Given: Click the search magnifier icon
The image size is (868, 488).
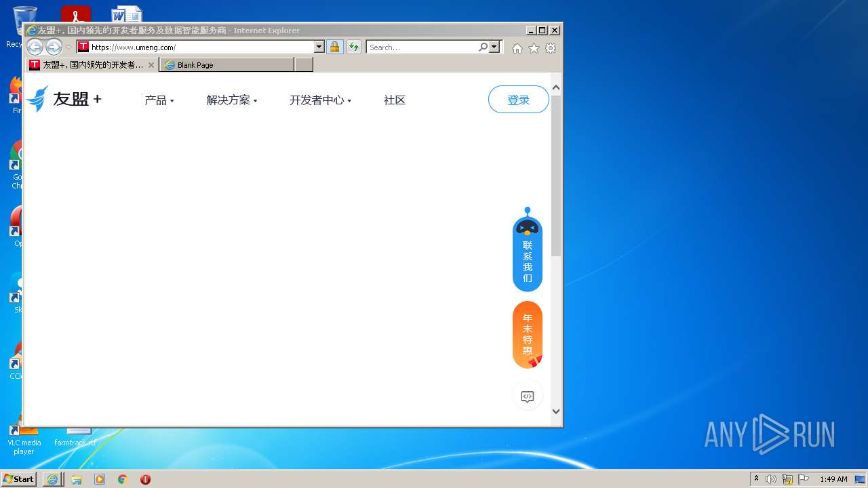Looking at the screenshot, I should point(483,47).
